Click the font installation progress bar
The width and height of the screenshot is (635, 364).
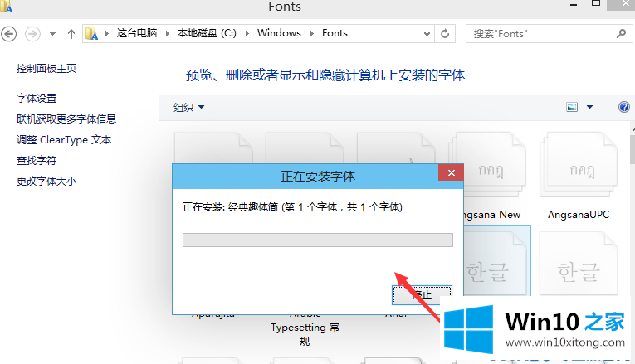(318, 240)
